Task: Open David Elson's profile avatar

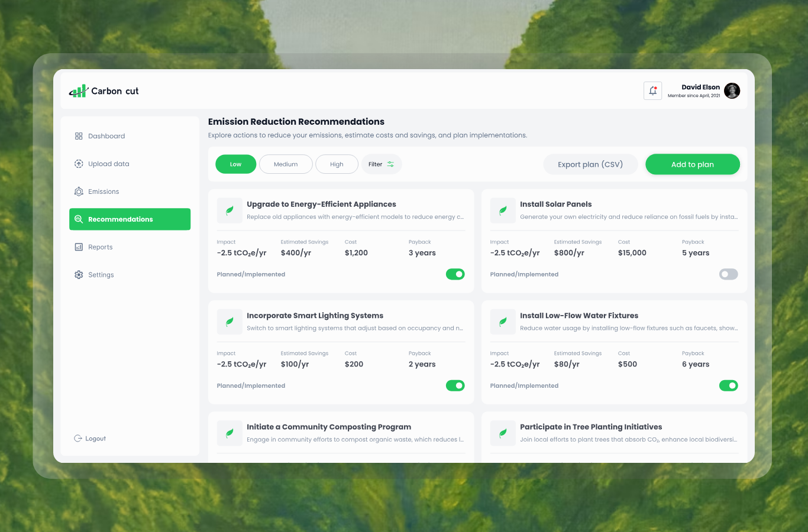Action: pos(732,91)
